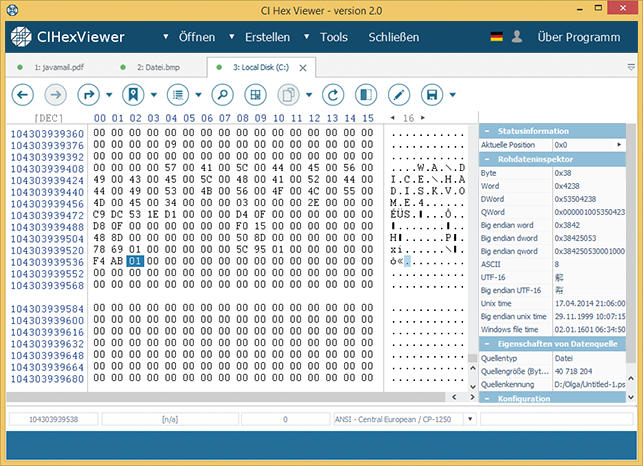This screenshot has width=643, height=466.
Task: Open the go-to position jump icon
Action: [89, 95]
